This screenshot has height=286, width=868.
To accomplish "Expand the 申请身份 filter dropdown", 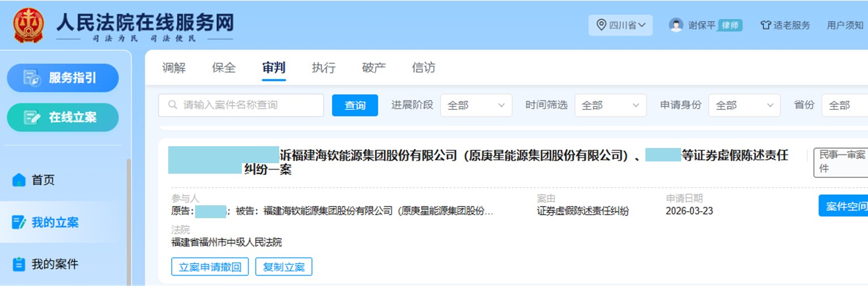I will point(744,105).
